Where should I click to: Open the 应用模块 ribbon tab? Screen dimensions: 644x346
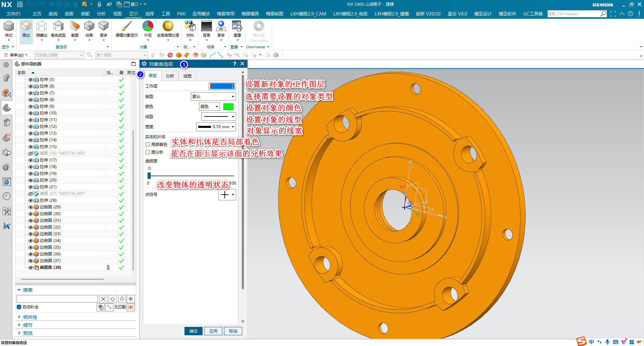click(201, 14)
